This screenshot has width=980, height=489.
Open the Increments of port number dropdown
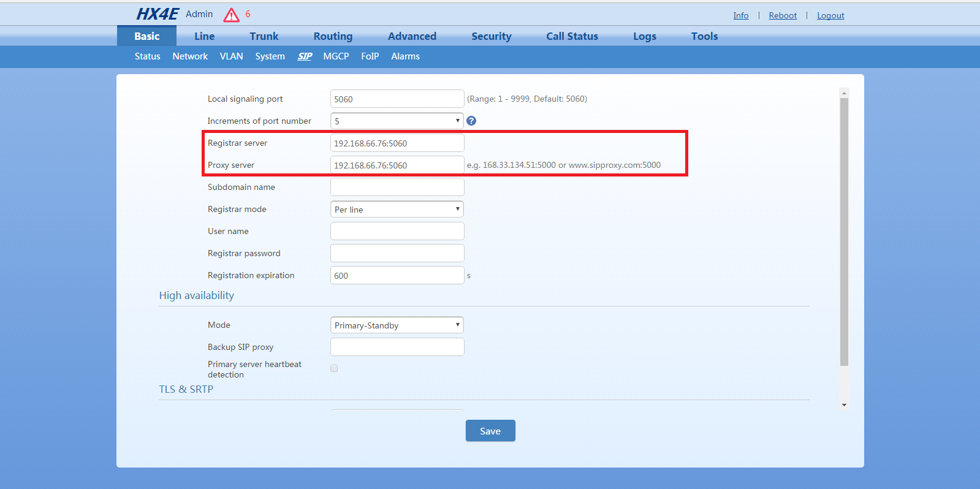pyautogui.click(x=397, y=121)
